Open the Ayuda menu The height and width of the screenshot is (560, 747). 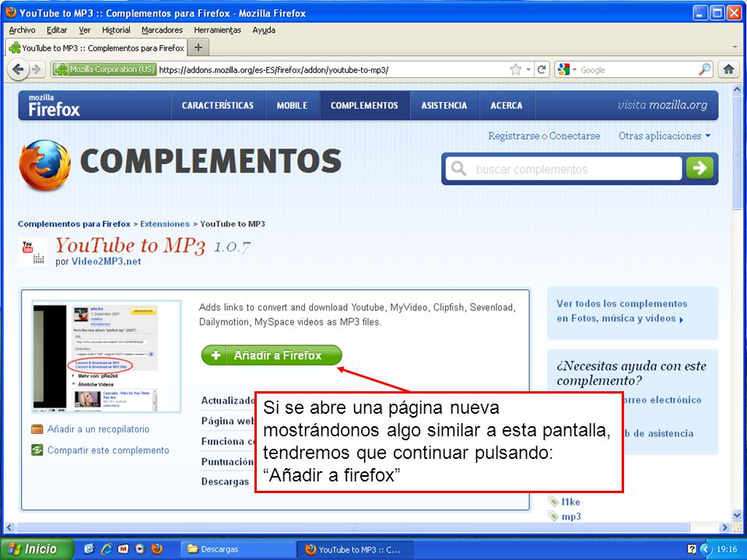point(264,30)
